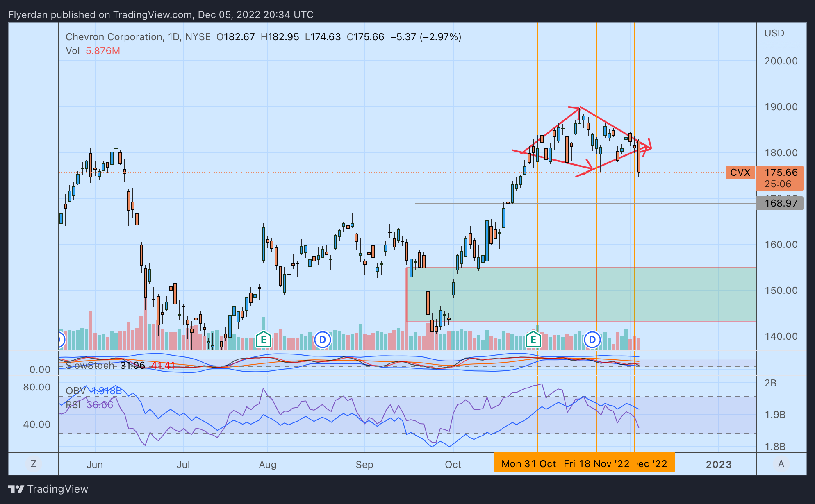Click the RSI 36.66 indicator legend
The height and width of the screenshot is (504, 815).
pos(89,405)
